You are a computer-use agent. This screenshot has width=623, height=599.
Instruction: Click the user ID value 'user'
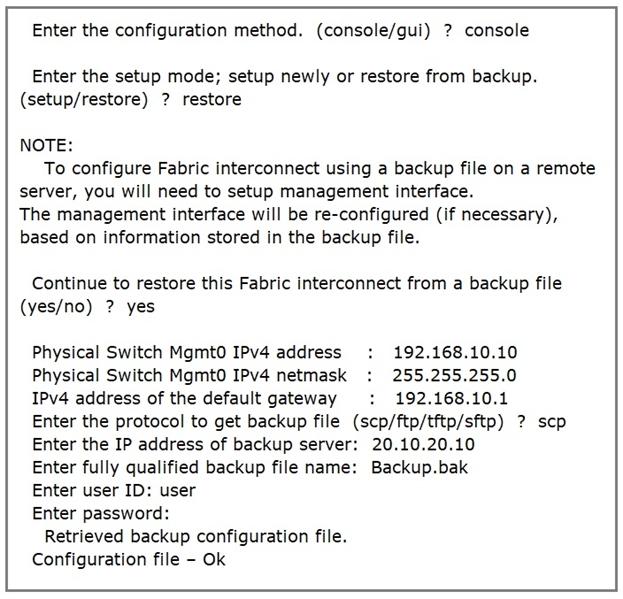tap(178, 491)
